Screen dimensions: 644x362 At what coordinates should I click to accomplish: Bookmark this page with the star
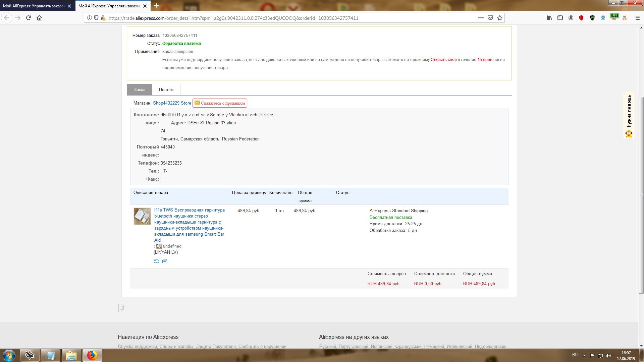tap(500, 18)
